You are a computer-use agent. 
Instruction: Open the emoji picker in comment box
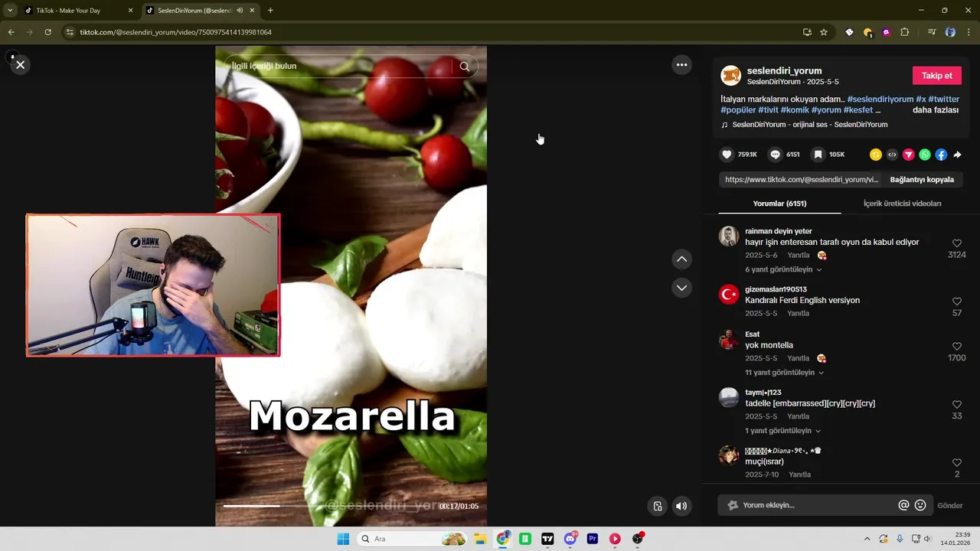(920, 505)
